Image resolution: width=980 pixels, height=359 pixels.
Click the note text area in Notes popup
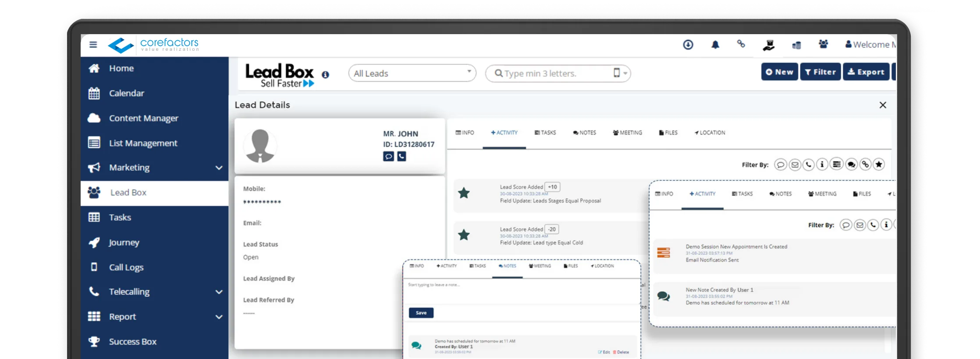tap(522, 292)
